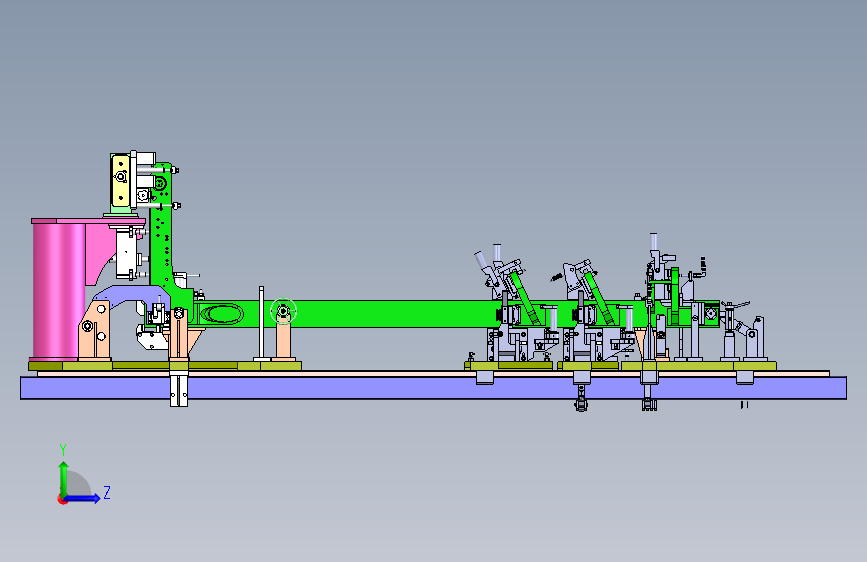Select the long blue base frame
867x562 pixels.
[433, 388]
